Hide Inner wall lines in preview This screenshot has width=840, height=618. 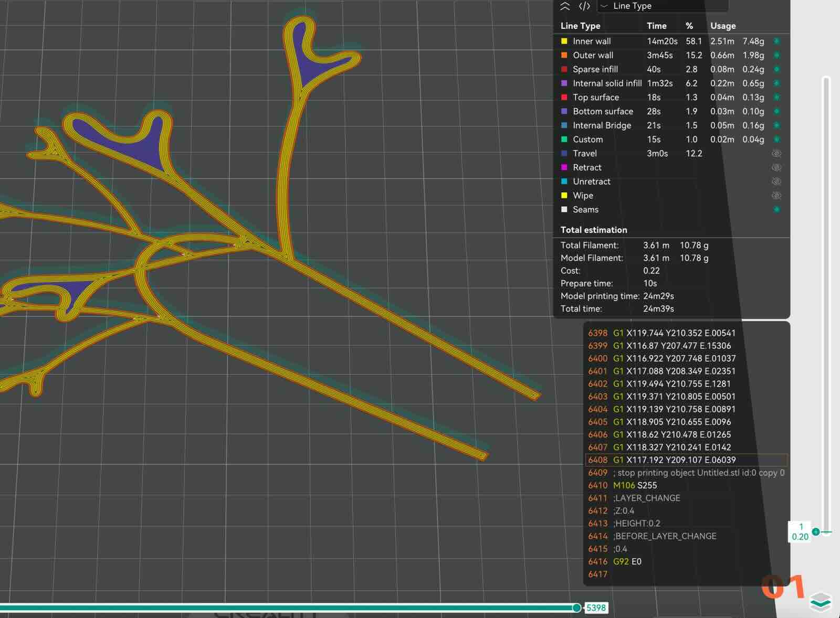776,41
